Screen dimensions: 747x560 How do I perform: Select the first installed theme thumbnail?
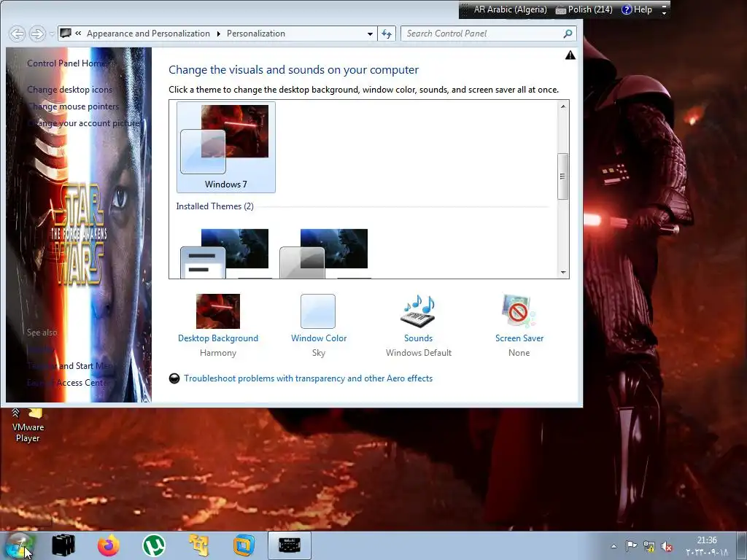(225, 253)
